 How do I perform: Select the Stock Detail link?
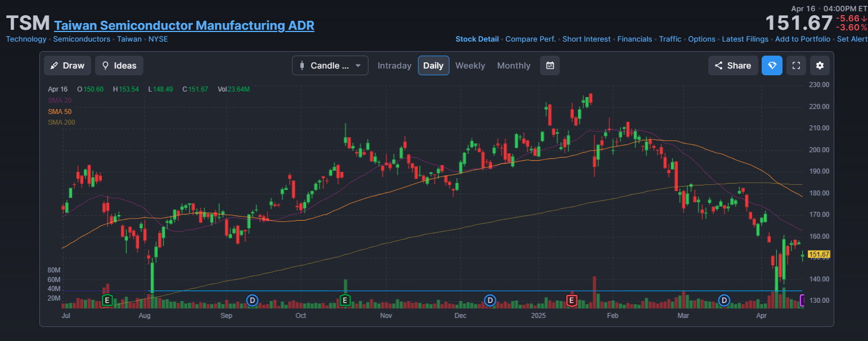point(477,39)
